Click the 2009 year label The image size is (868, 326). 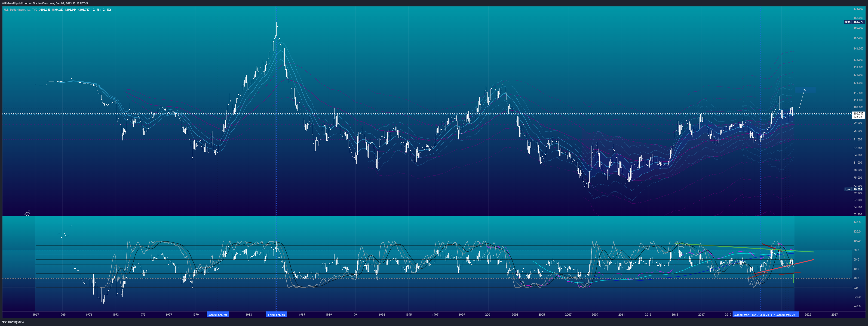coord(595,314)
